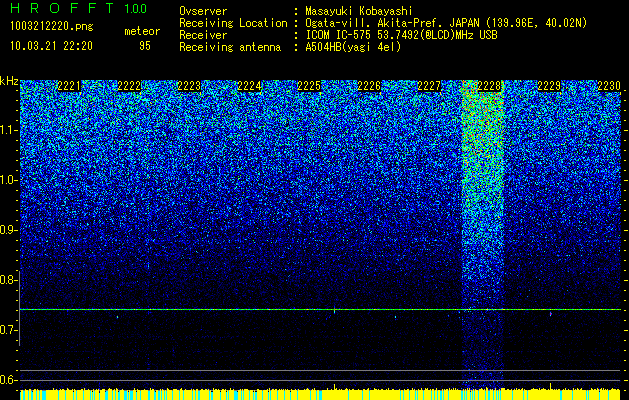Click the ICOM IC-575 receiver value
629x400 pixels.
[x=401, y=35]
